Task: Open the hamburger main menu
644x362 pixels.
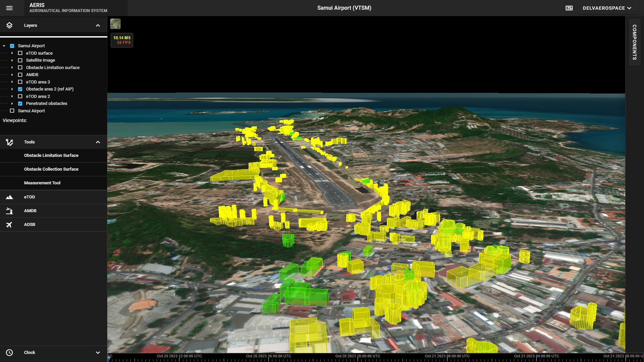Action: tap(9, 8)
